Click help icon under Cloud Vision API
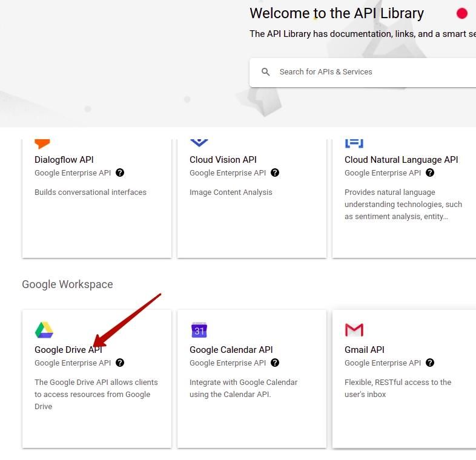The image size is (476, 460). [x=275, y=172]
